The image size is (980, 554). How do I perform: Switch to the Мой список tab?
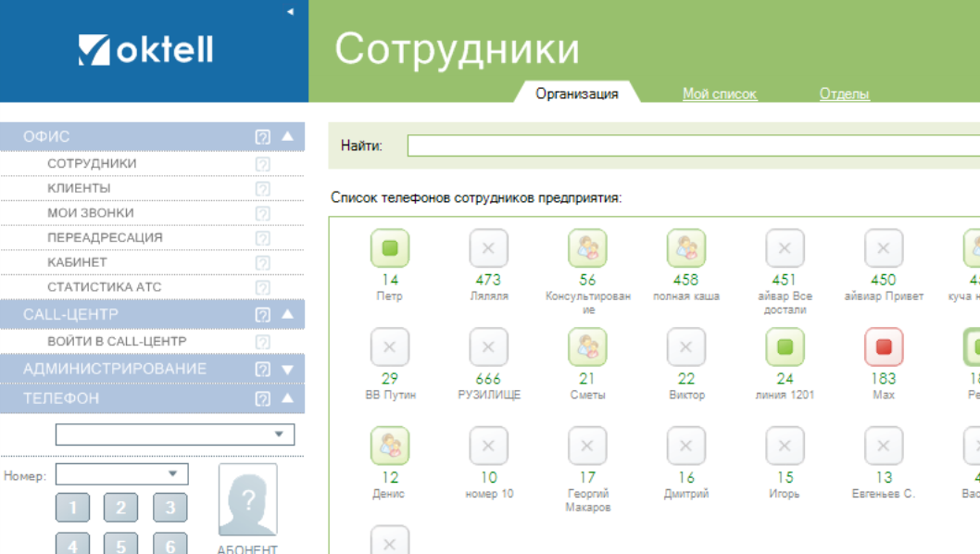[720, 94]
